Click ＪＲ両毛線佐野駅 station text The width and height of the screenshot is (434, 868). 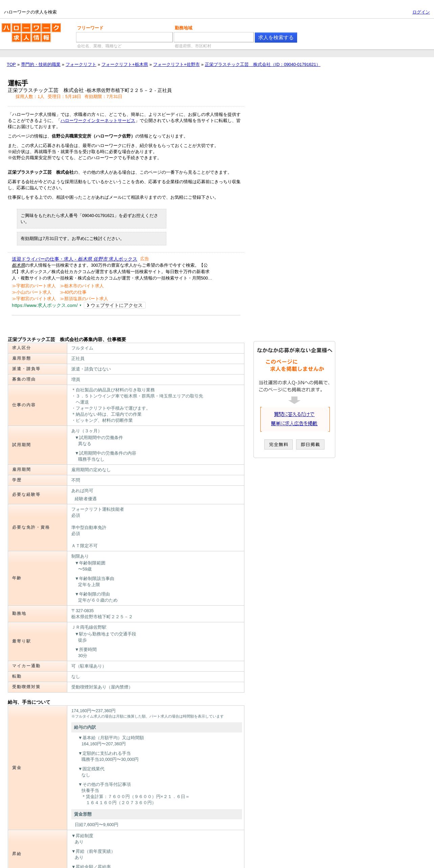pos(89,627)
